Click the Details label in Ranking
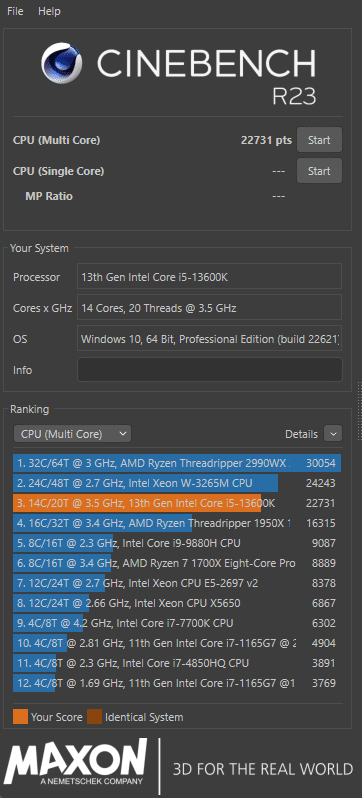 [x=301, y=434]
